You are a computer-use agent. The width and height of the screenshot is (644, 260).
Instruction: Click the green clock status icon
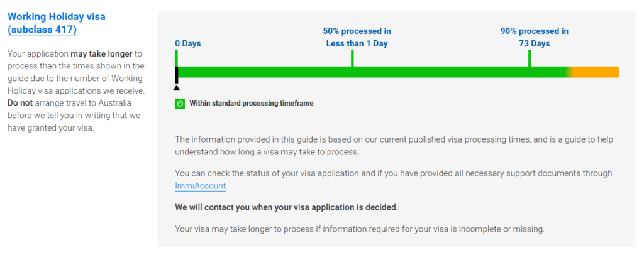pyautogui.click(x=180, y=103)
